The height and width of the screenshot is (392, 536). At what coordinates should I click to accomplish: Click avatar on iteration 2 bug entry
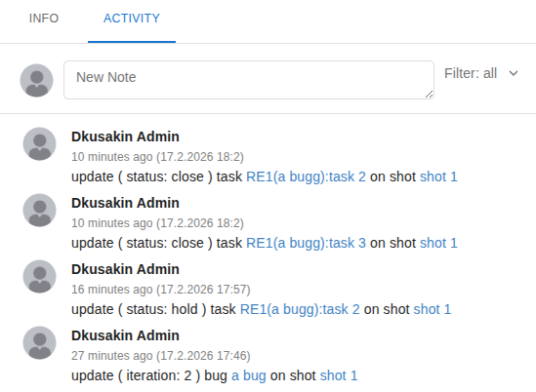point(40,342)
